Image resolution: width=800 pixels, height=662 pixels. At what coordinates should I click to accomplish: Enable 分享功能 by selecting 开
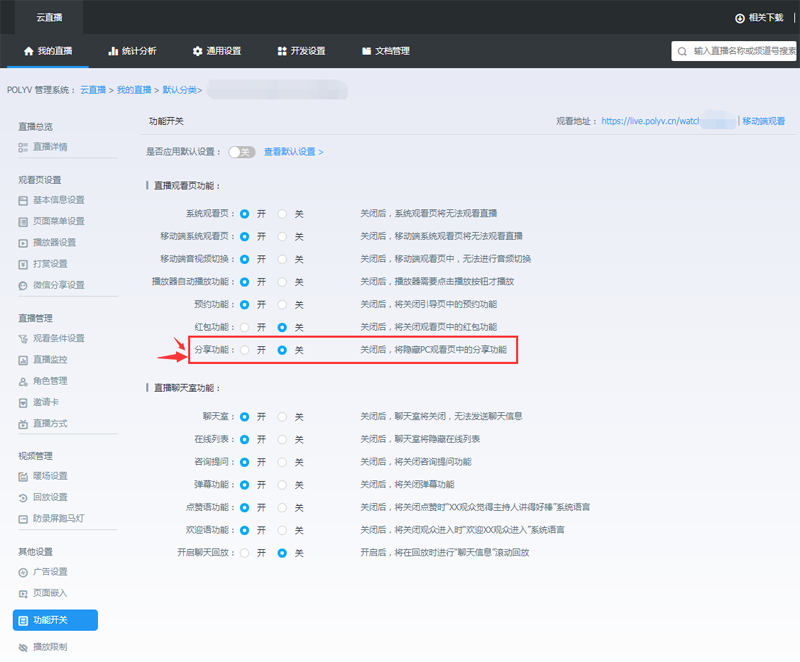click(245, 350)
